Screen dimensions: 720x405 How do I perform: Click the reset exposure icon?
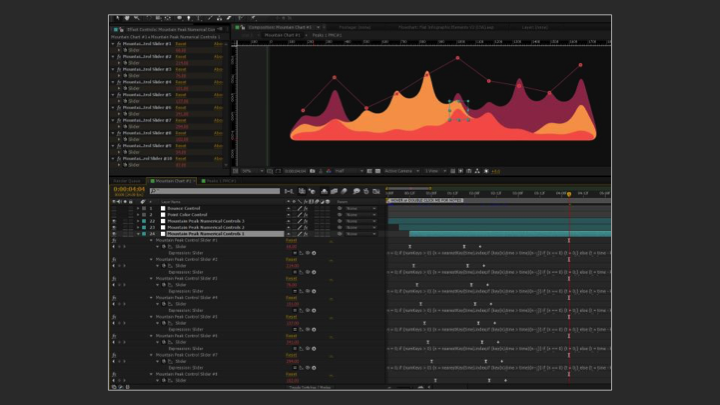[486, 171]
